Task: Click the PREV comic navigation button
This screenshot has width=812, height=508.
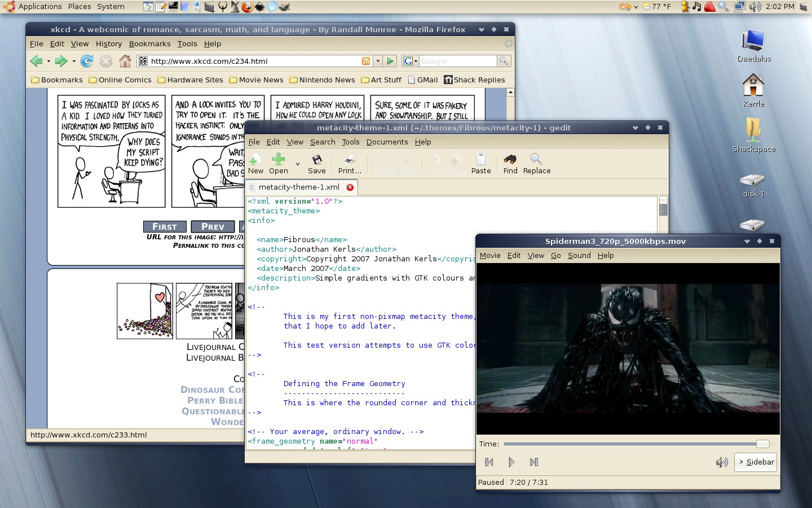Action: click(x=213, y=226)
